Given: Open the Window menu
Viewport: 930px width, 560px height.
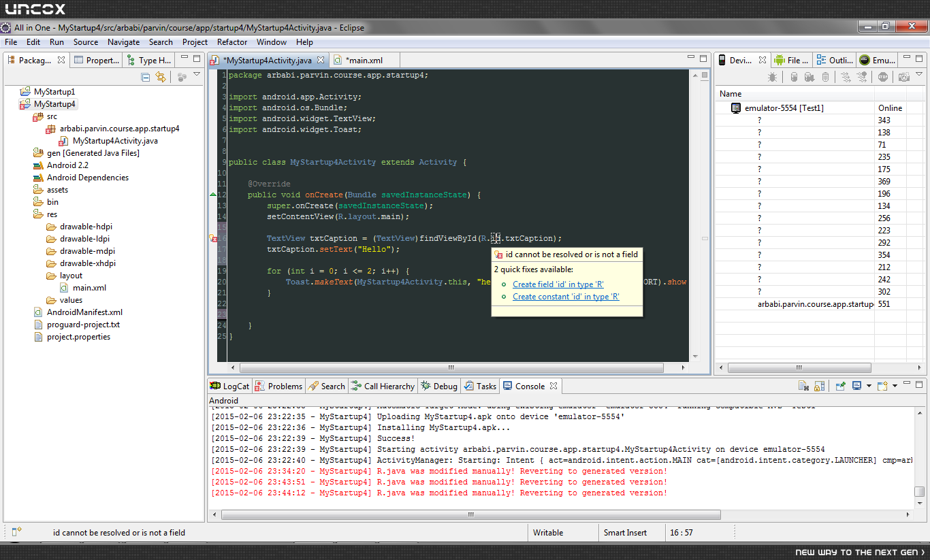Looking at the screenshot, I should tap(272, 42).
